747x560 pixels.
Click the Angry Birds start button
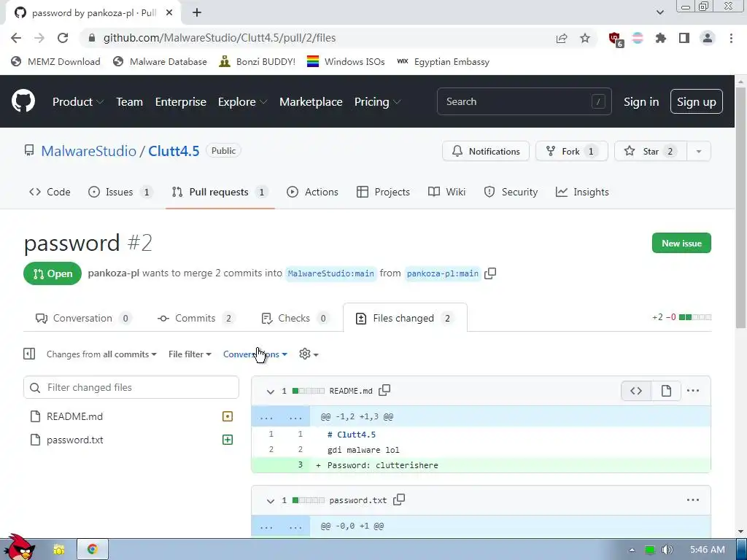point(19,548)
